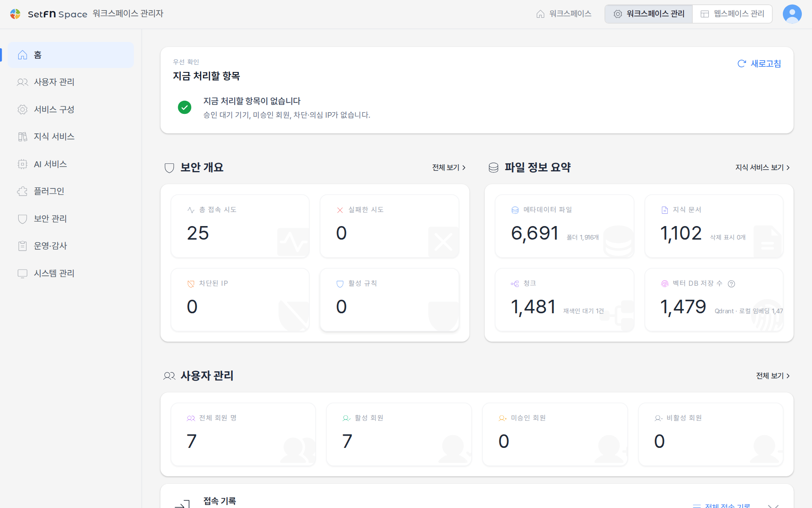The height and width of the screenshot is (508, 812).
Task: Click the fingerprint icon on 벡터 DB card
Action: point(664,284)
